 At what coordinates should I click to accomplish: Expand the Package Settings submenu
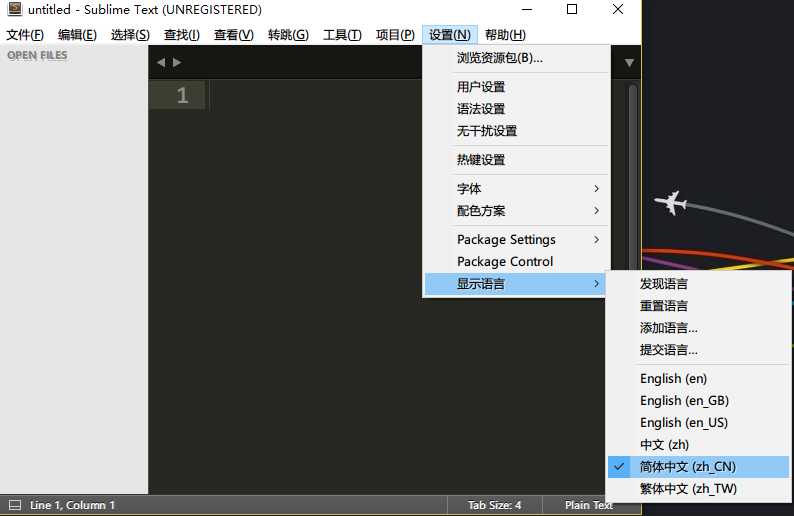(516, 240)
